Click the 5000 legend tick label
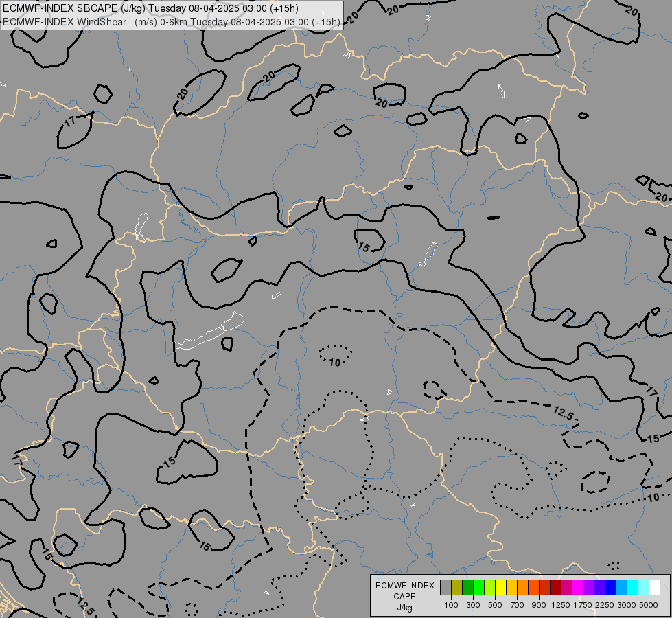Viewport: 672px width, 618px height. click(x=649, y=605)
